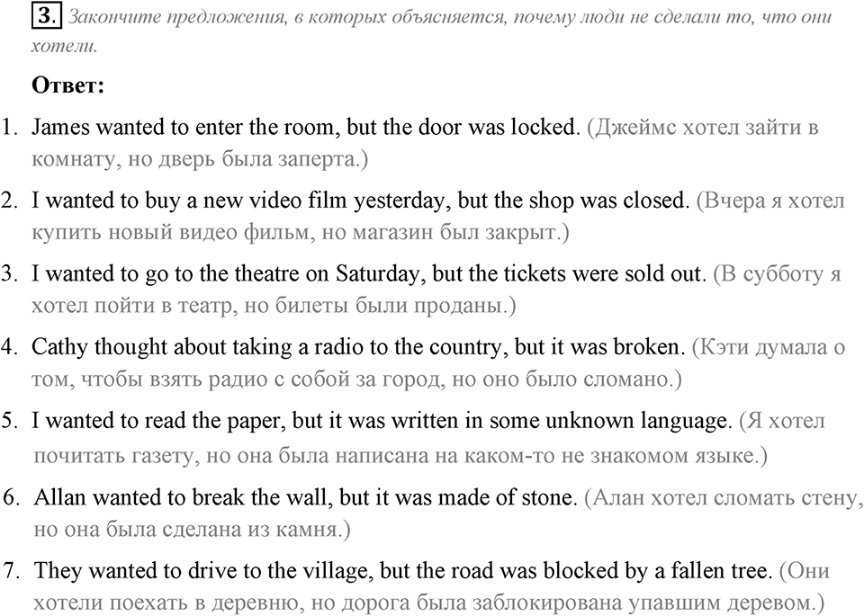Click sentence 3 about the theatre on Saturday
The height and width of the screenshot is (616, 864).
369,273
